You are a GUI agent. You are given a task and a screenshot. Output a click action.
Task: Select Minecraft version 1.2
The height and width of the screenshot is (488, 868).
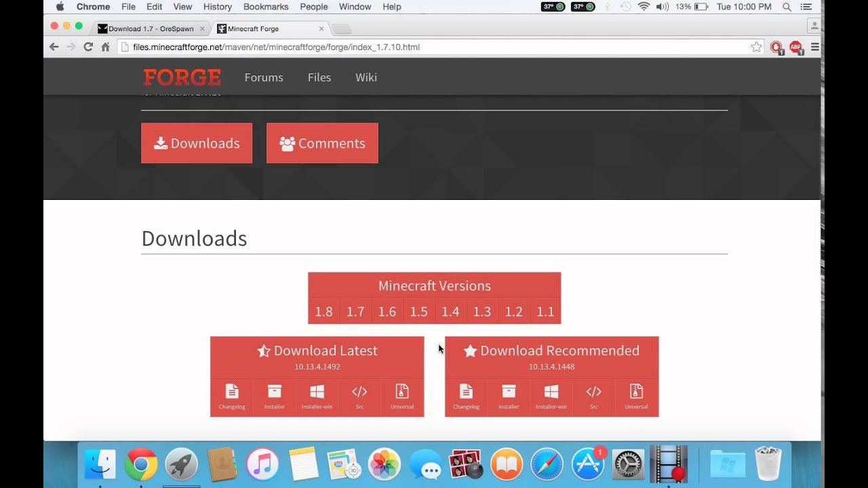pos(514,311)
